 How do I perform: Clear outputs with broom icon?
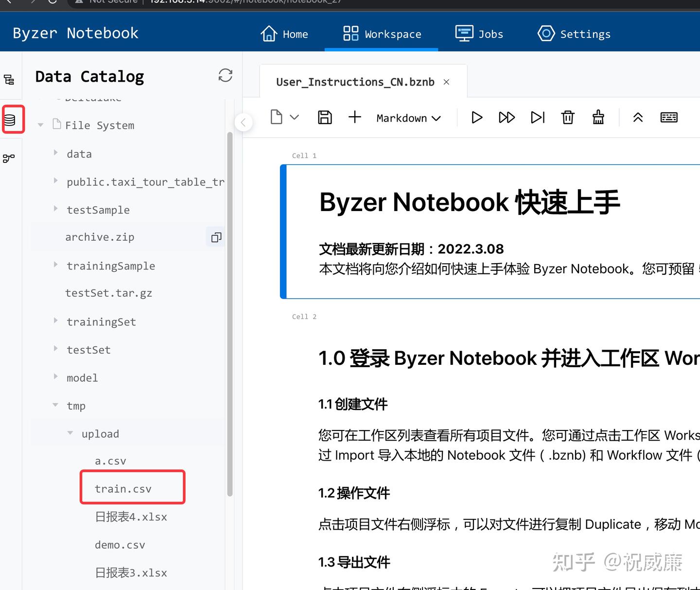pos(598,117)
